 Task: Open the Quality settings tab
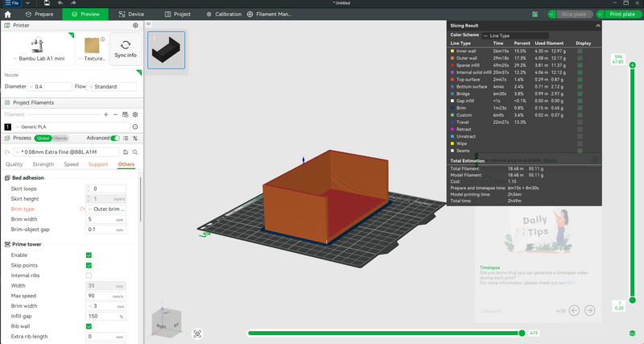14,164
